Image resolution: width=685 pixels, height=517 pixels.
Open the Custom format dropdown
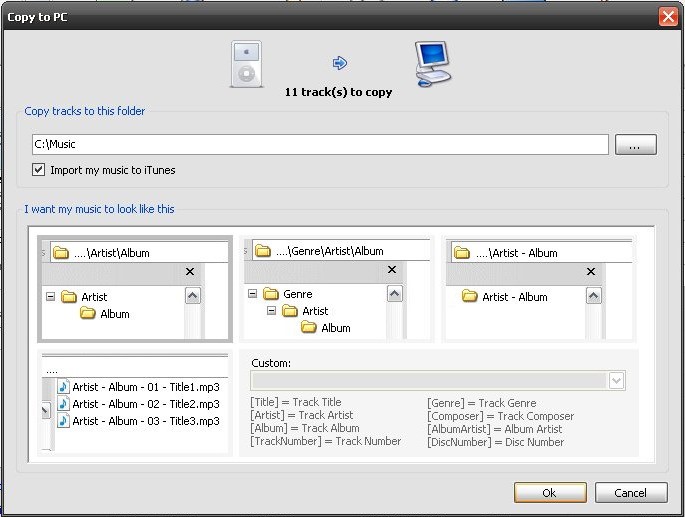click(x=616, y=380)
